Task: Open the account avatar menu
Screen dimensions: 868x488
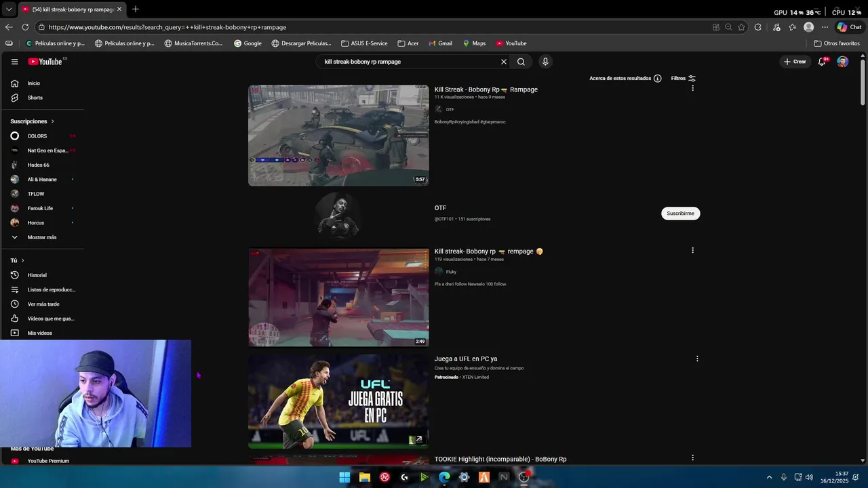Action: click(x=842, y=62)
